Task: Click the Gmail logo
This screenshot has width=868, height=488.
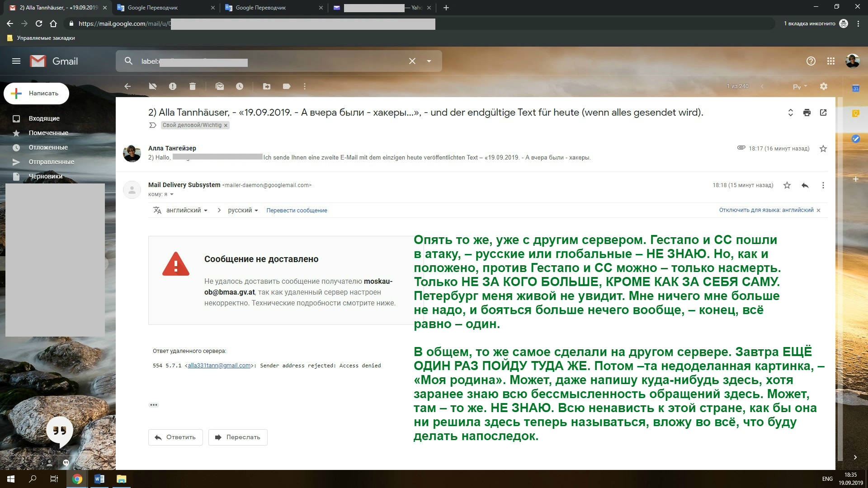Action: [54, 61]
